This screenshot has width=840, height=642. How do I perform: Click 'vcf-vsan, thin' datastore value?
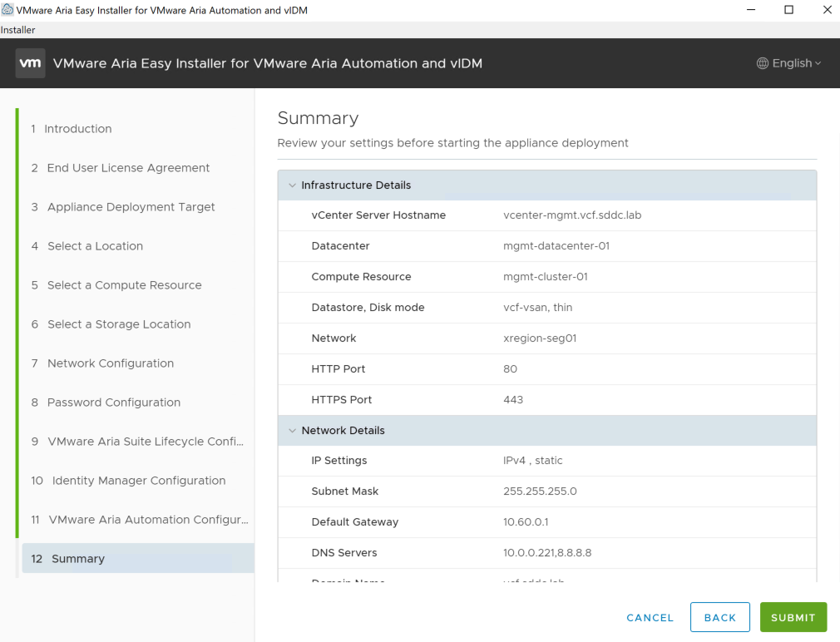[x=537, y=308]
